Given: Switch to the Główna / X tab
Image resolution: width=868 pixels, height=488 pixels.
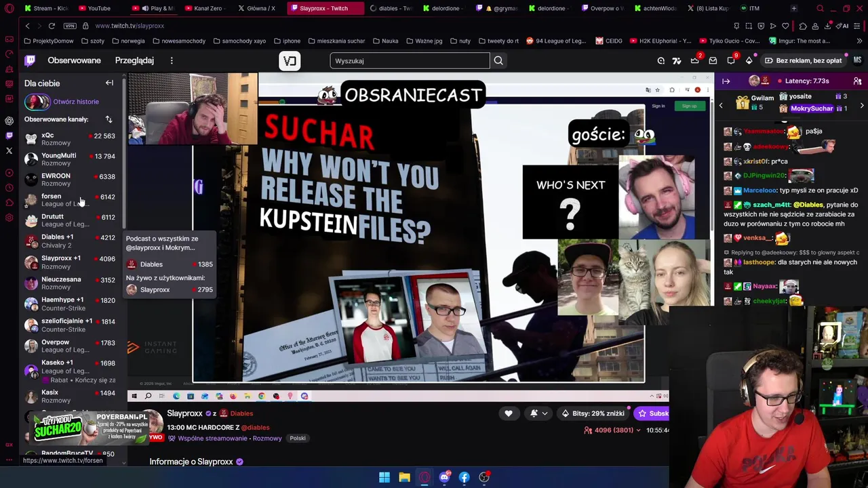Looking at the screenshot, I should coord(256,8).
